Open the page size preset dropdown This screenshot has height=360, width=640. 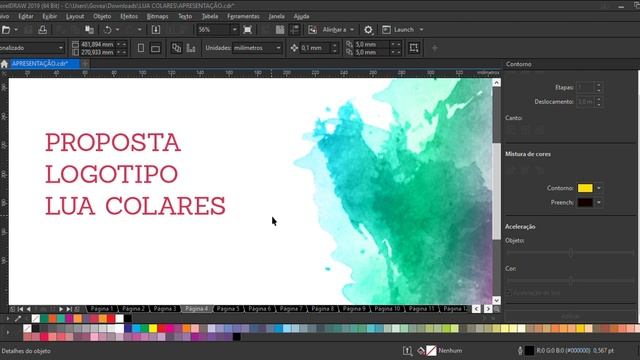60,48
